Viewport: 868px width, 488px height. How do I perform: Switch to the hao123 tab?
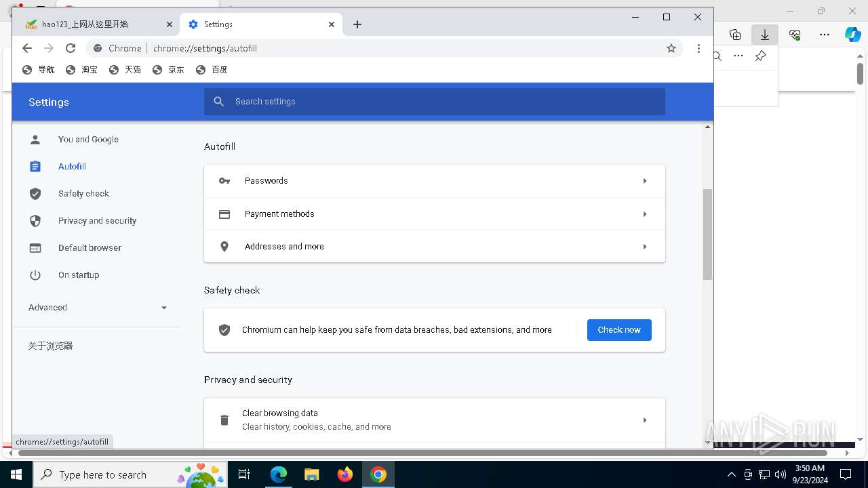[98, 24]
